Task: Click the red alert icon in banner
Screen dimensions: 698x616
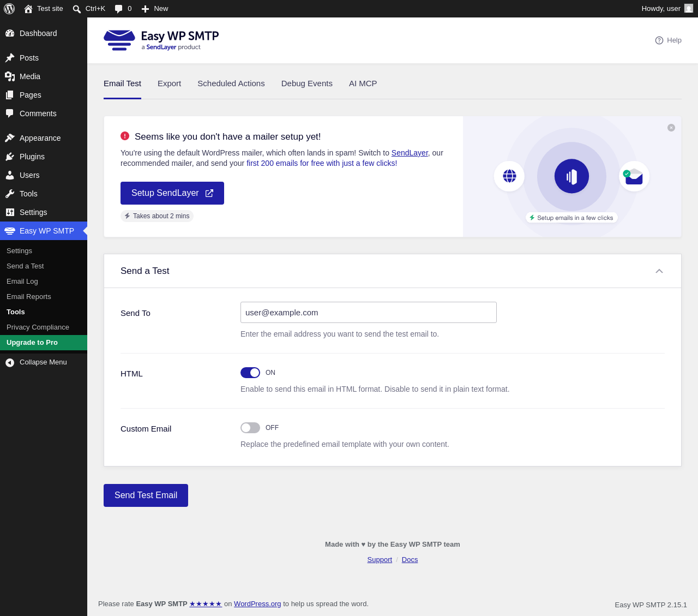Action: [125, 136]
